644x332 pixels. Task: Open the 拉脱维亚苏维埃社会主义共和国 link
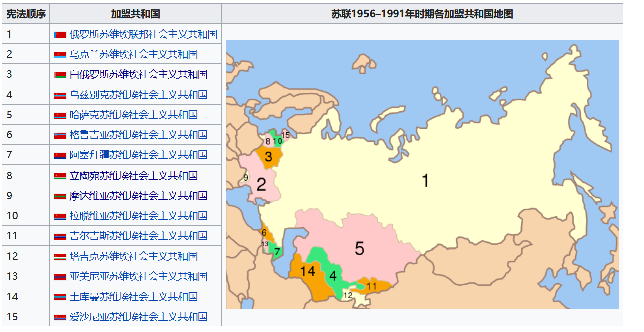(x=138, y=216)
